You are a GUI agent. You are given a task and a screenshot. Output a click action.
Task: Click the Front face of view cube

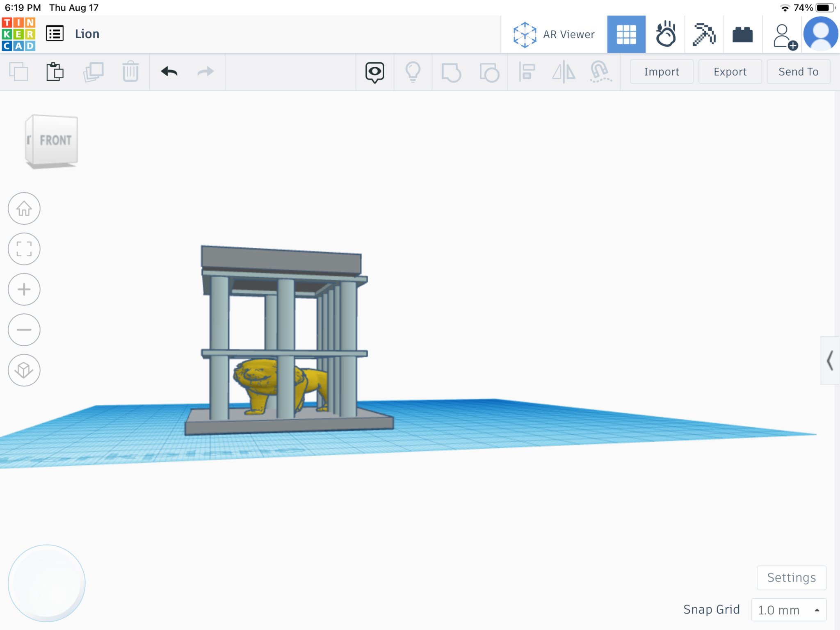coord(55,140)
